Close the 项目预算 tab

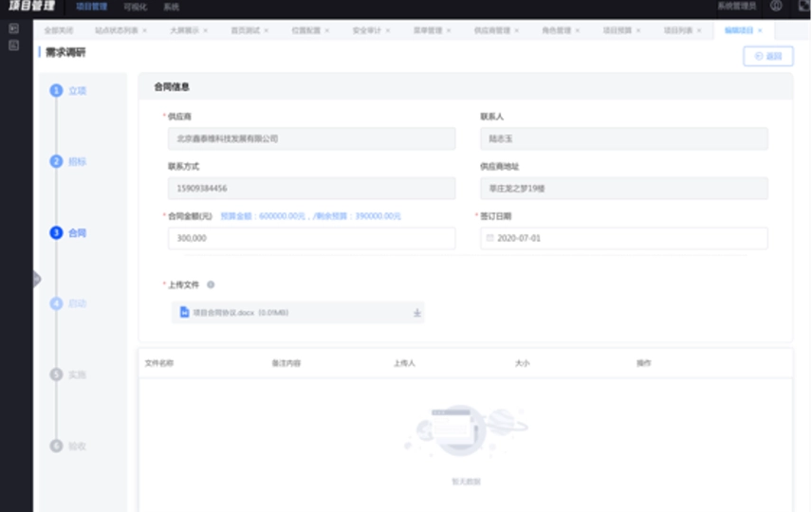point(638,30)
